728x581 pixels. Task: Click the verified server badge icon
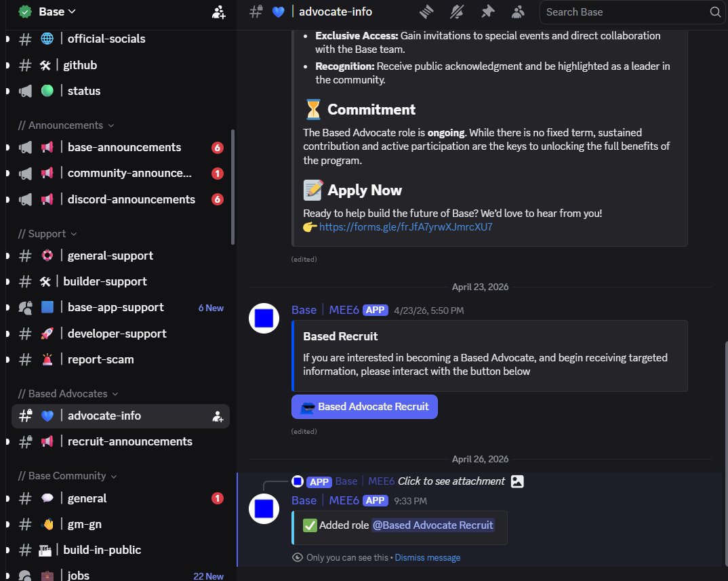coord(25,12)
